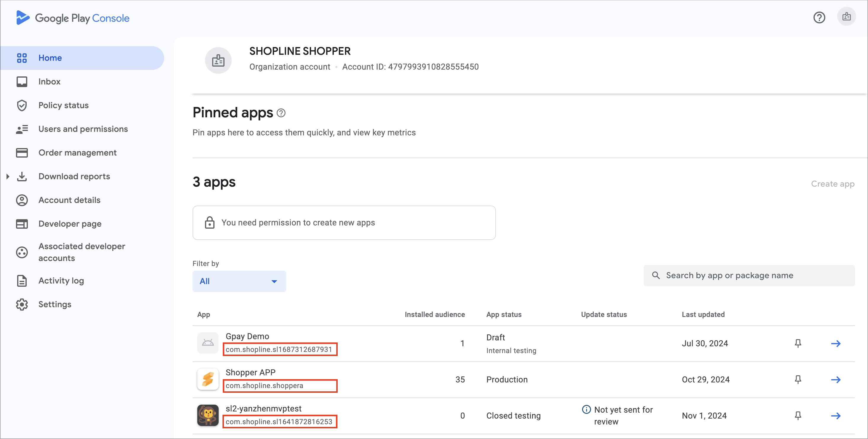Click package name com.shopline.shoppera
Viewport: 868px width, 439px height.
tap(264, 385)
